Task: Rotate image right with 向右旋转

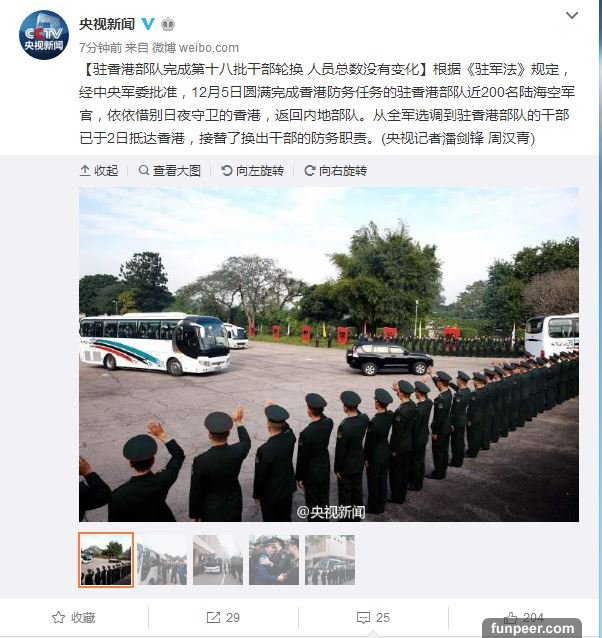Action: pos(336,170)
